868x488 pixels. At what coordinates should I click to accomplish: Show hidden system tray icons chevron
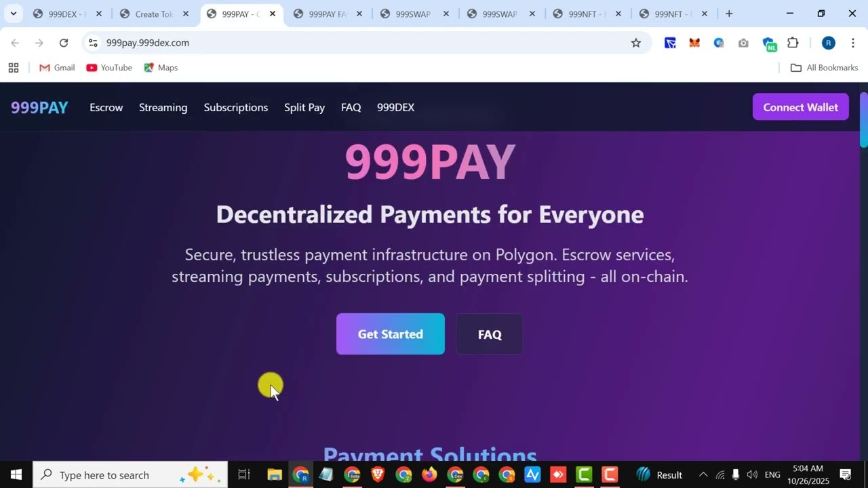tap(703, 474)
